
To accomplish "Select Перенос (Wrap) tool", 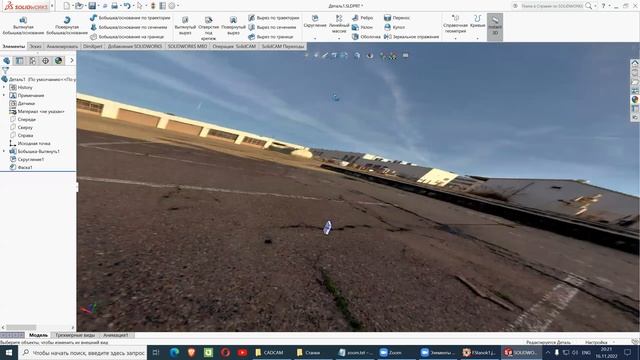I will [x=397, y=18].
